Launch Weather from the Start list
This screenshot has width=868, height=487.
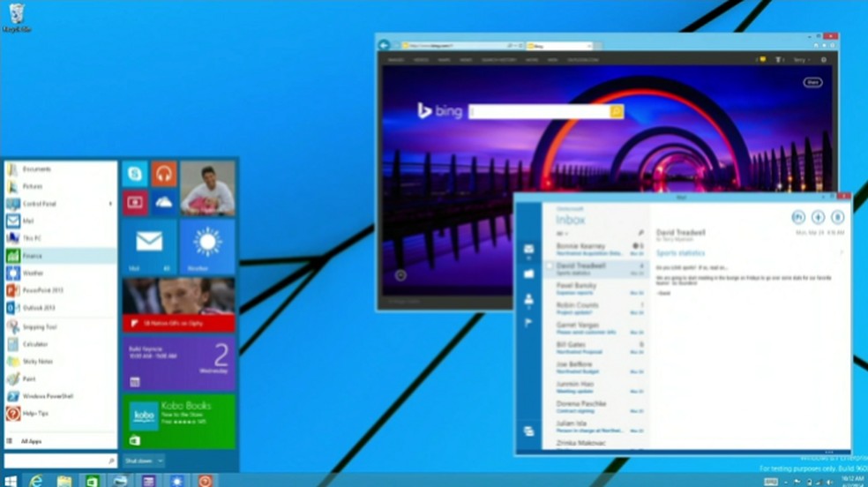coord(61,273)
